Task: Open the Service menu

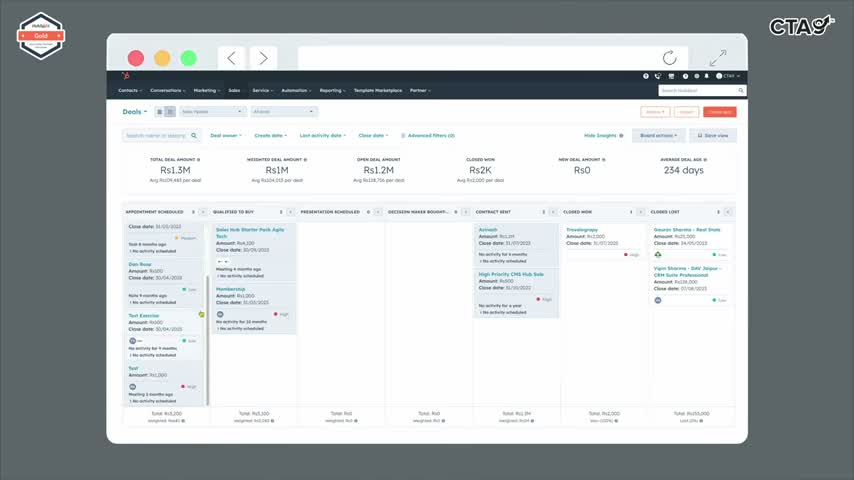Action: pyautogui.click(x=263, y=90)
